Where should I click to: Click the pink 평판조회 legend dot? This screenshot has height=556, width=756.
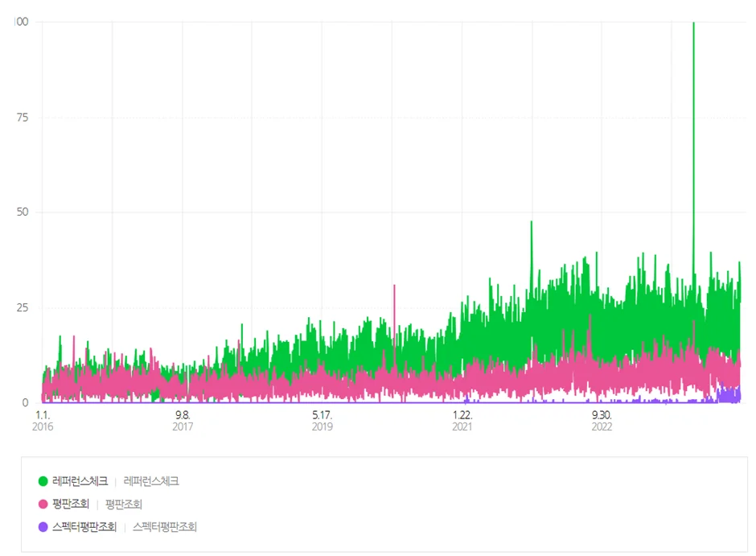pyautogui.click(x=43, y=505)
